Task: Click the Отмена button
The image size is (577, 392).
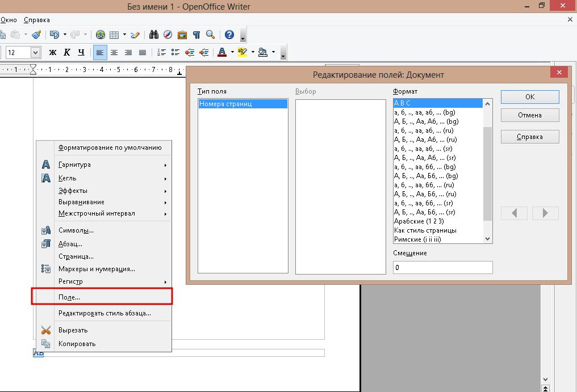Action: click(530, 115)
